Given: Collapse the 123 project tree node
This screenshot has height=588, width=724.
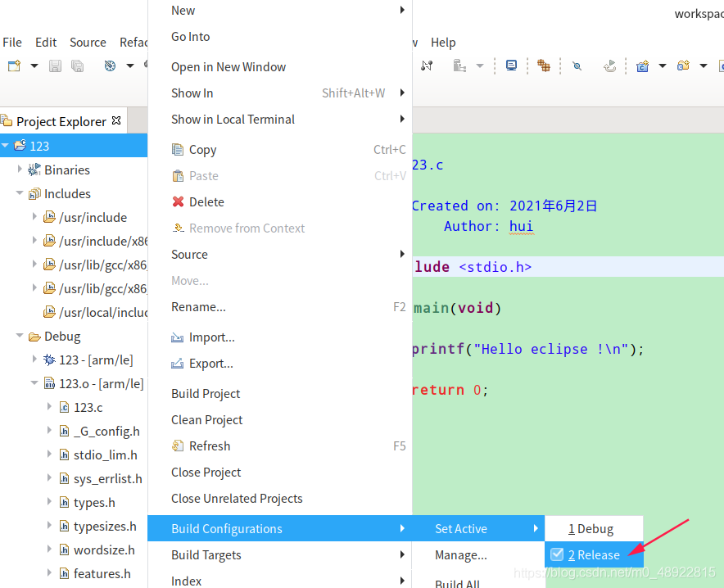Looking at the screenshot, I should click(5, 146).
